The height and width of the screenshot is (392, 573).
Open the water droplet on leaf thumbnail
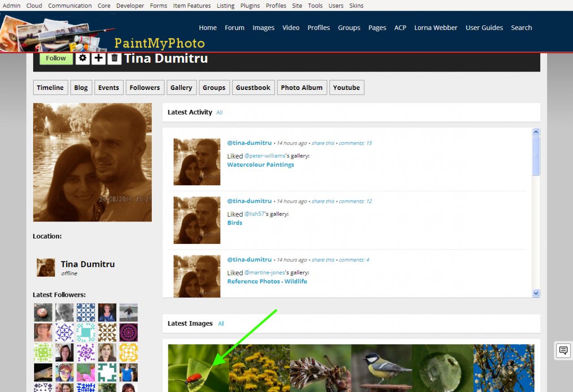[x=443, y=368]
